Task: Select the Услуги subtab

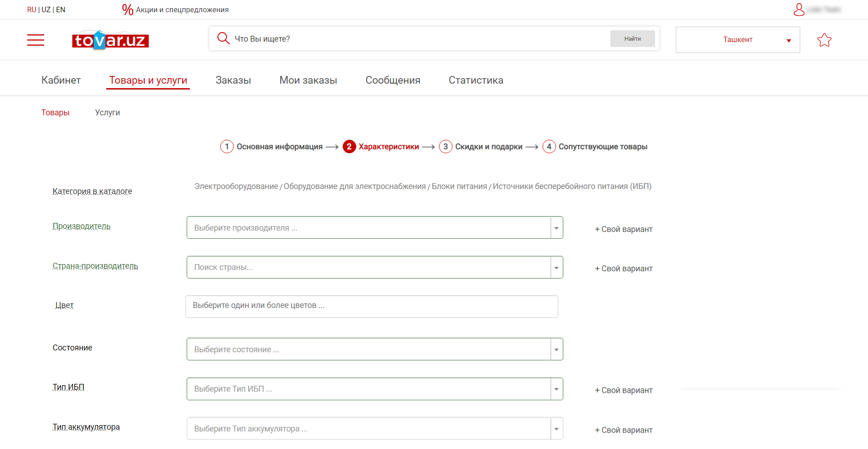Action: pos(108,112)
